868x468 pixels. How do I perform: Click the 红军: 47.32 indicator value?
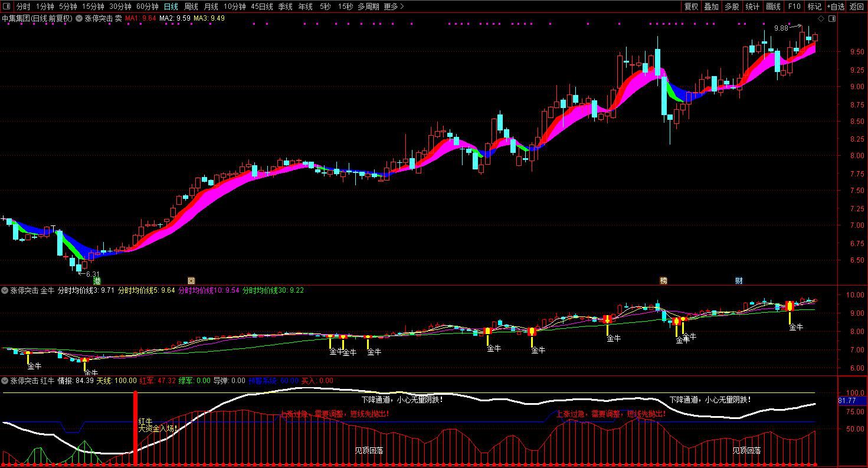158,381
